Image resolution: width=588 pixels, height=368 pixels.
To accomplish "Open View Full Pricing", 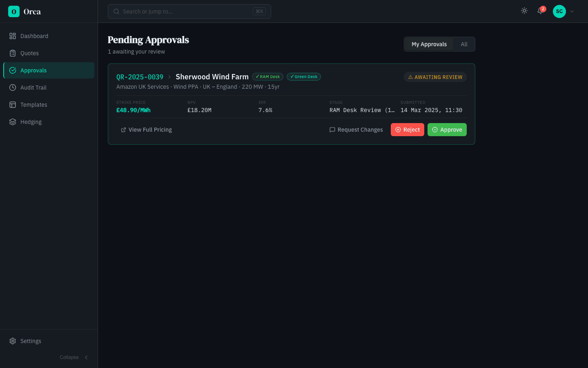I will [146, 130].
